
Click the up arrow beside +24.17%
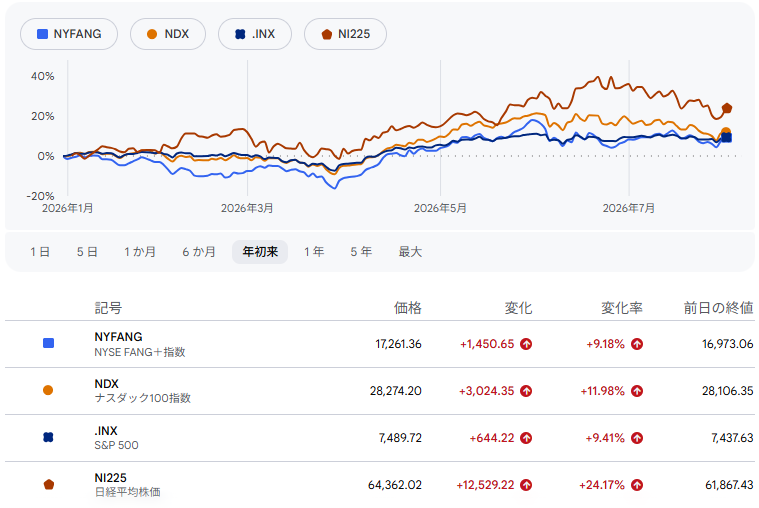pos(637,485)
